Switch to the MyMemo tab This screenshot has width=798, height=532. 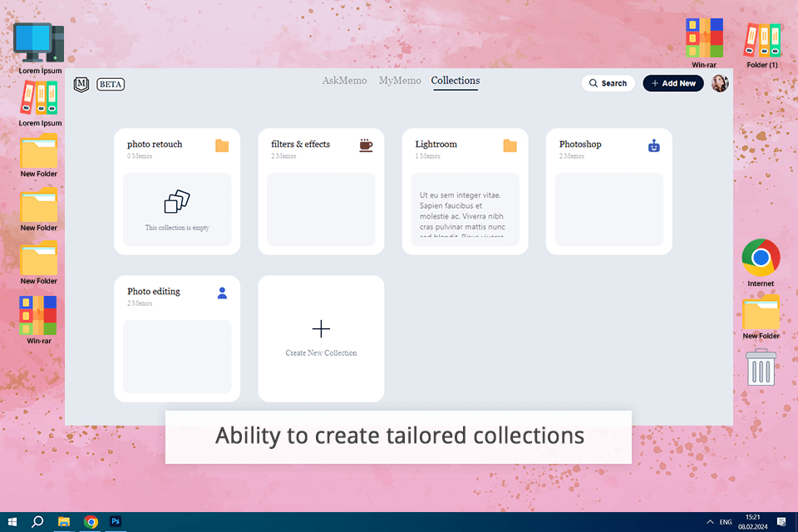(x=400, y=81)
